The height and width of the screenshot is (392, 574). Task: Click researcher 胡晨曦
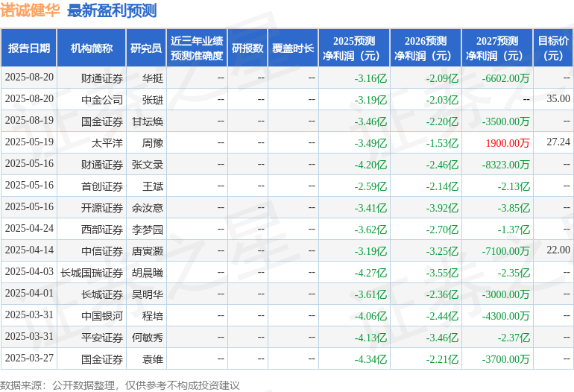[148, 273]
